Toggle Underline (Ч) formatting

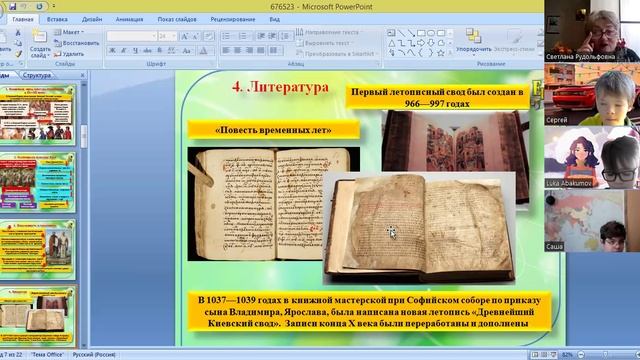(136, 51)
